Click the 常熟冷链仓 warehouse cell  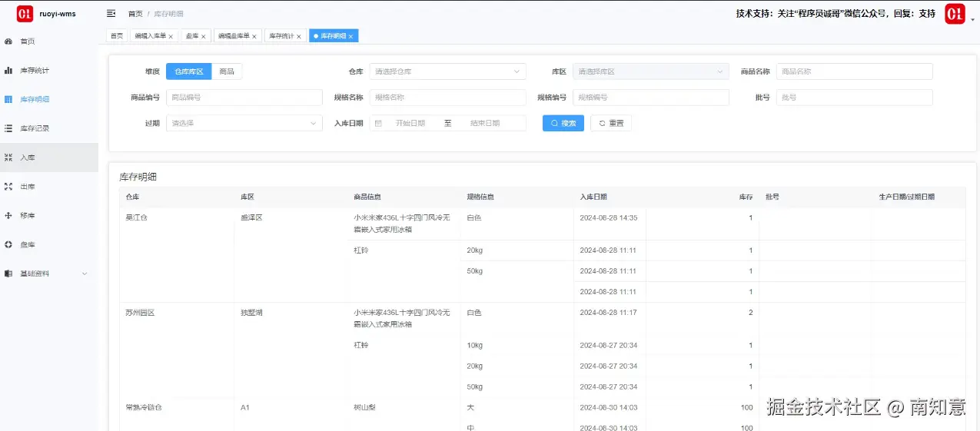(x=144, y=407)
